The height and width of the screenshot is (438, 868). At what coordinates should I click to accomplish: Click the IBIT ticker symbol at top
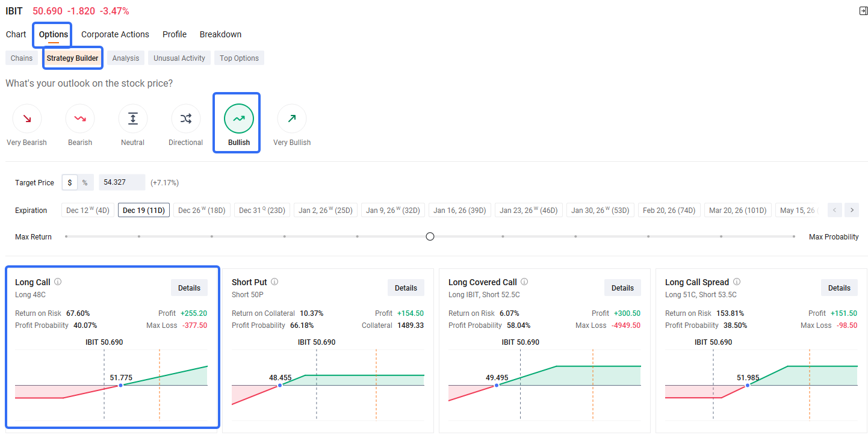click(14, 11)
